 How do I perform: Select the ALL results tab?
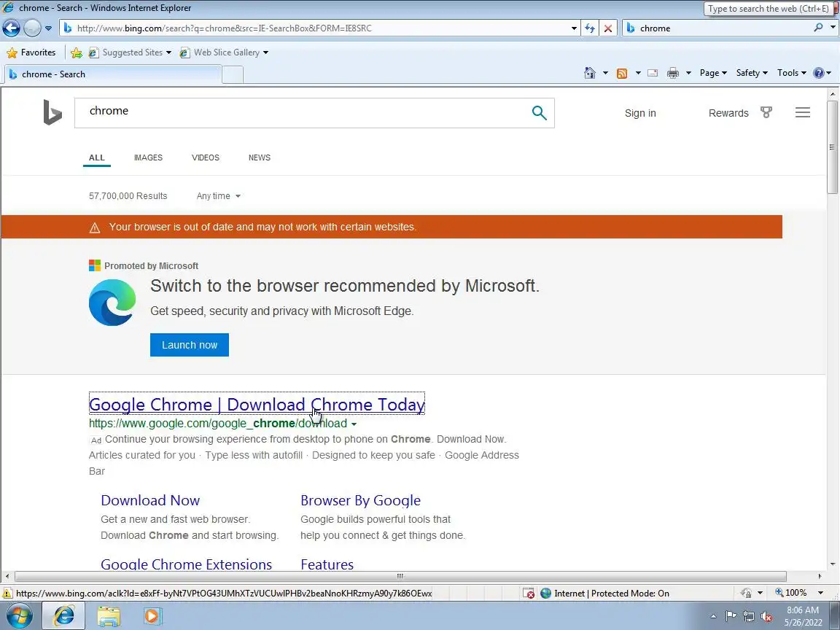click(97, 157)
